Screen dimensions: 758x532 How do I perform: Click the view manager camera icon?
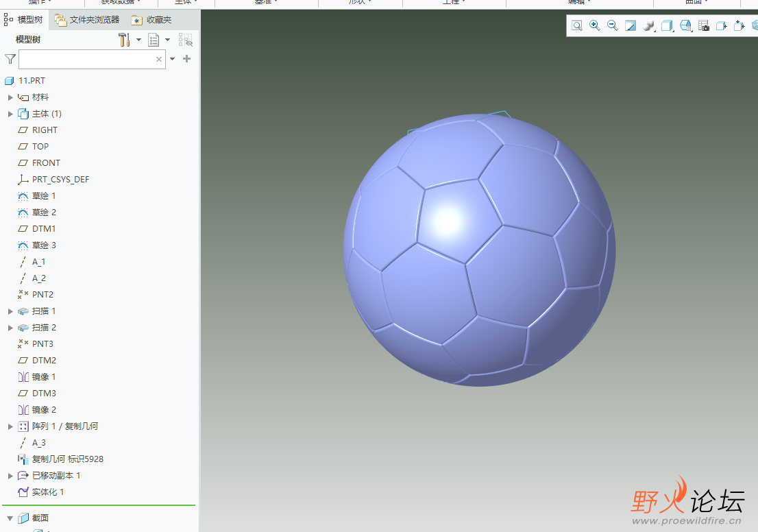click(703, 26)
